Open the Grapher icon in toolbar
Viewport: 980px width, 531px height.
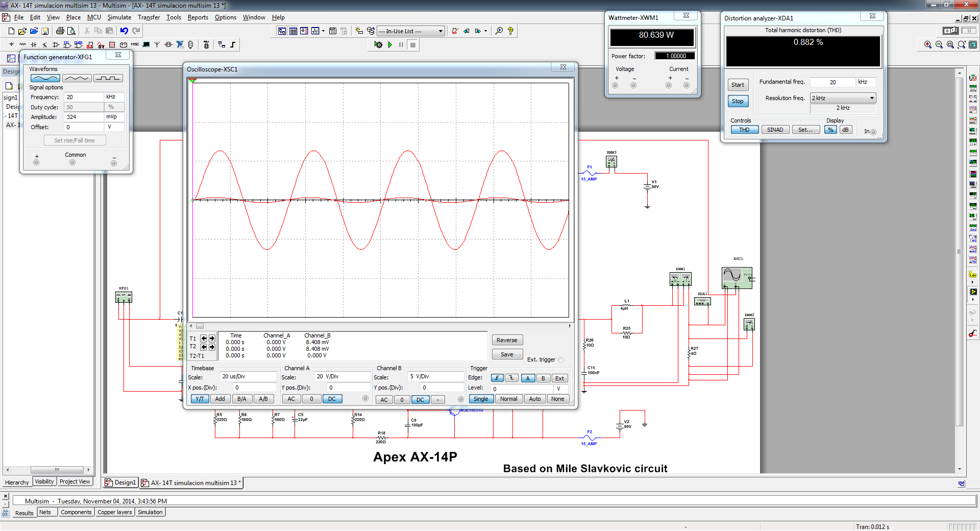point(315,31)
